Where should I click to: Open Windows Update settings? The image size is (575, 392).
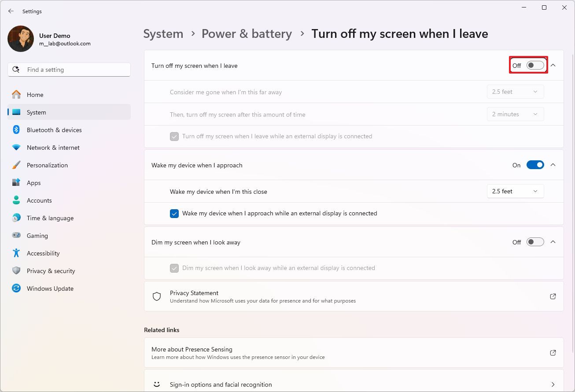pos(50,288)
